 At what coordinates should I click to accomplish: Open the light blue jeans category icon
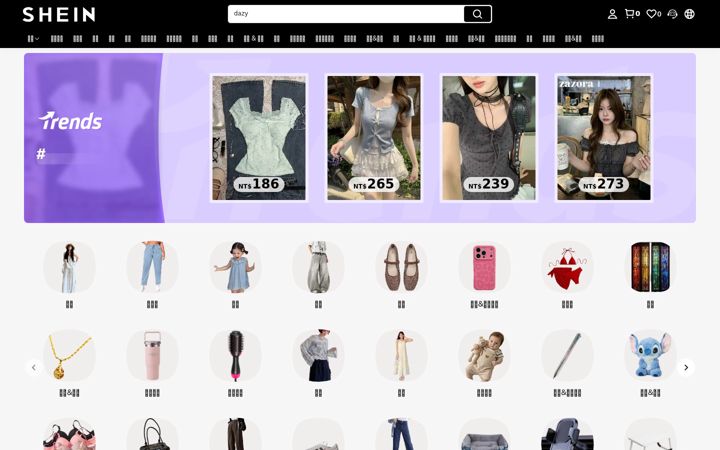click(152, 267)
